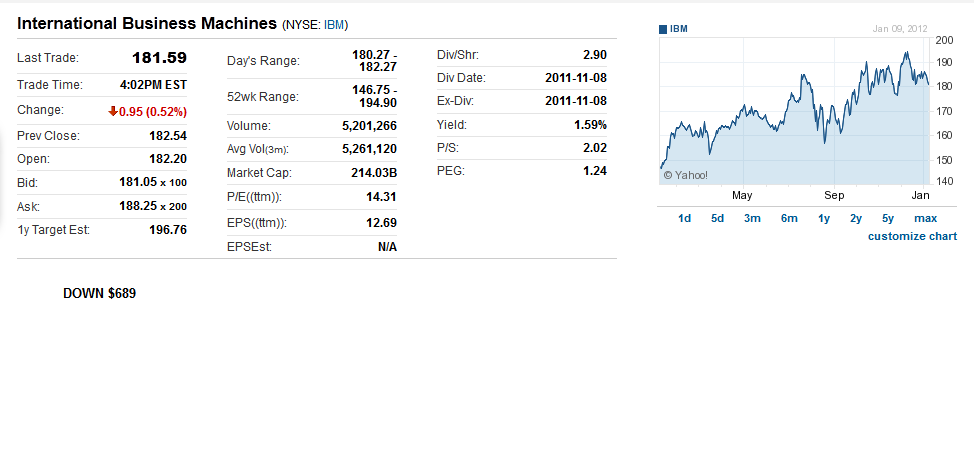Click the red down arrow change icon
This screenshot has height=460, width=974.
tap(112, 111)
